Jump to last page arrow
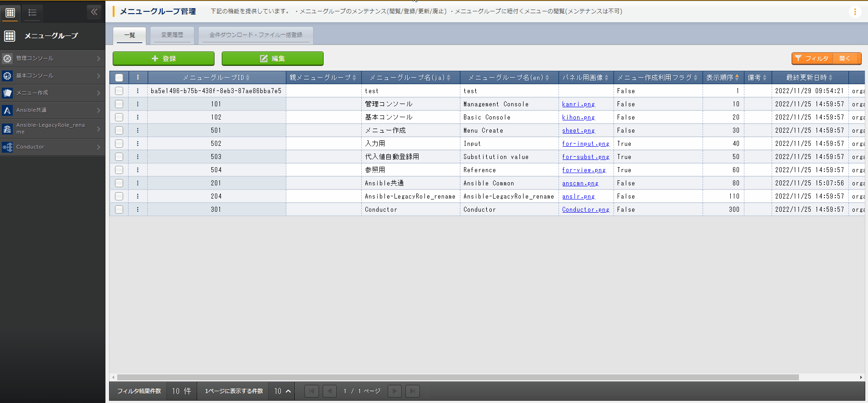This screenshot has height=403, width=868. [x=413, y=391]
